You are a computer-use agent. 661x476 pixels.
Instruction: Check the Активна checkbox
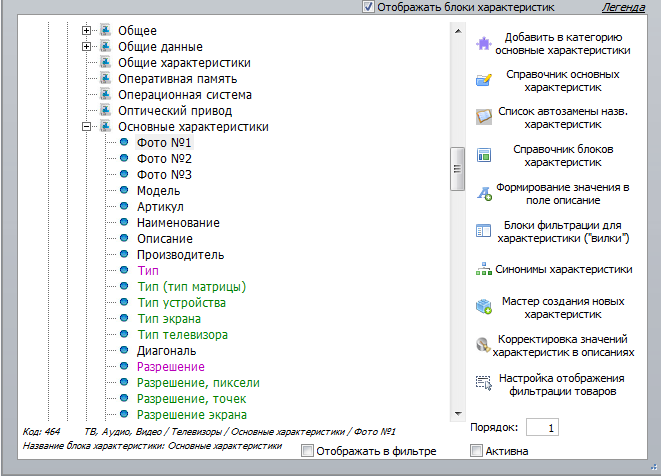point(476,451)
